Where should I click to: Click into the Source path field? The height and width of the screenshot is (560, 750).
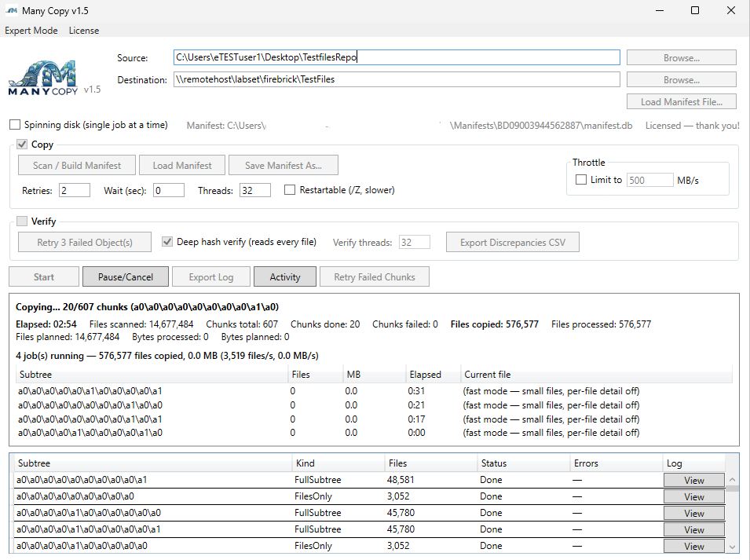[x=397, y=57]
